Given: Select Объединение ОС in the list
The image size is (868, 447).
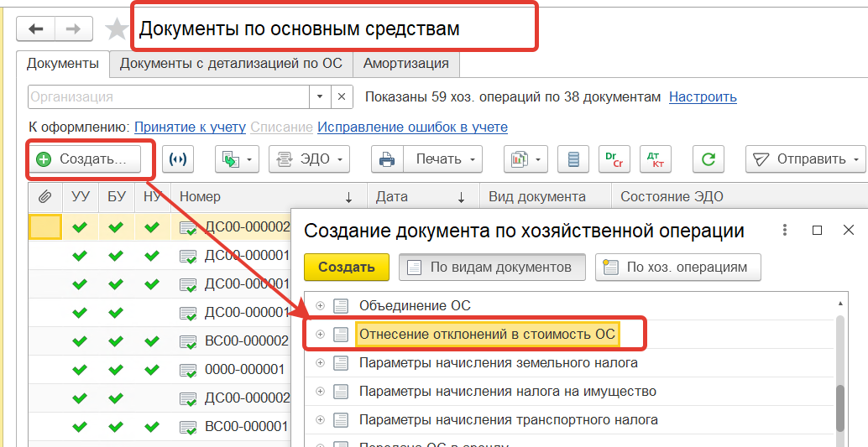Looking at the screenshot, I should 416,305.
